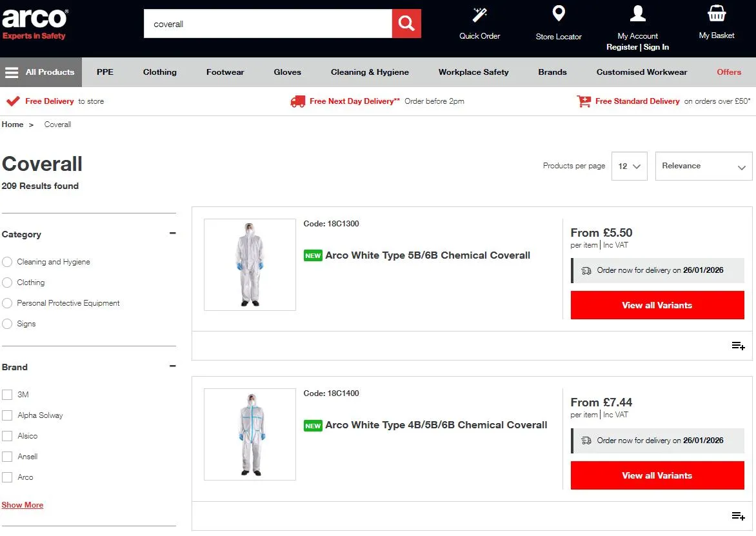Open the Brands menu
The image size is (756, 536).
(x=553, y=72)
